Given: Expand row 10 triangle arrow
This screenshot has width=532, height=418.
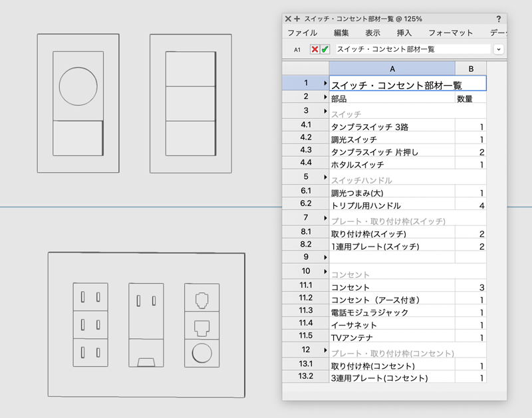Looking at the screenshot, I should [325, 271].
